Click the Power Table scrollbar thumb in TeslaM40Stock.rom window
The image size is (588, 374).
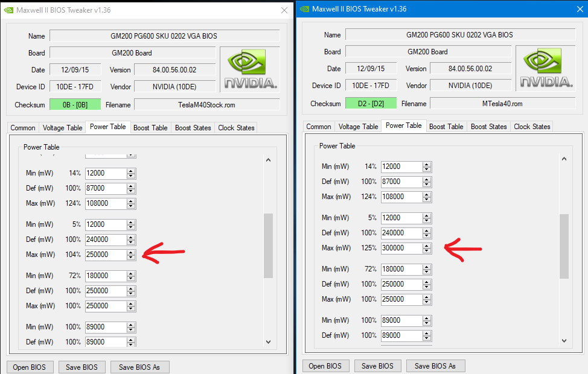coord(268,246)
